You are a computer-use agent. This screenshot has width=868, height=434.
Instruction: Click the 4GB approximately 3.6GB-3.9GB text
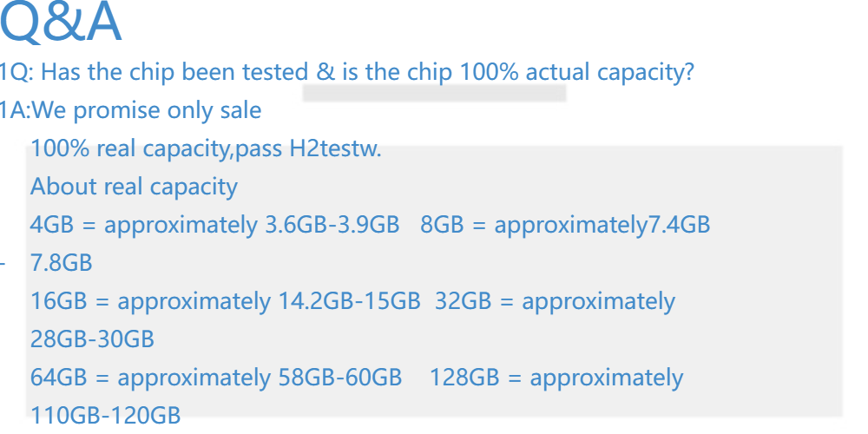coord(214,225)
